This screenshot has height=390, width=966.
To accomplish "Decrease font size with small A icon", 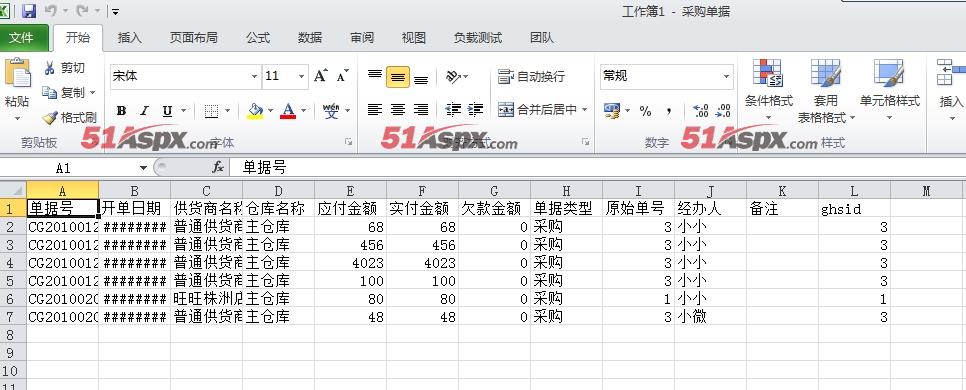I will [343, 76].
